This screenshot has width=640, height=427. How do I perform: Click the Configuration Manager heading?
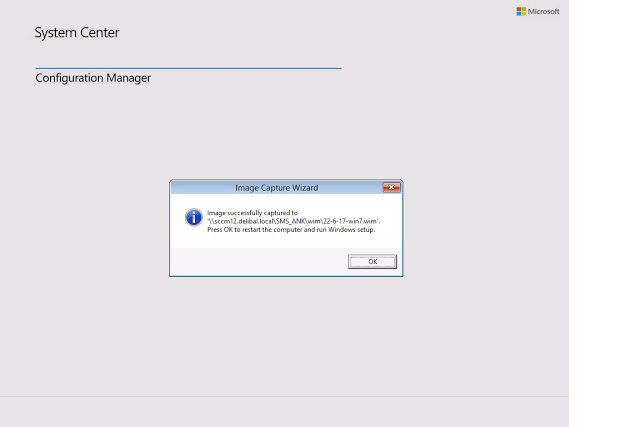[x=93, y=78]
